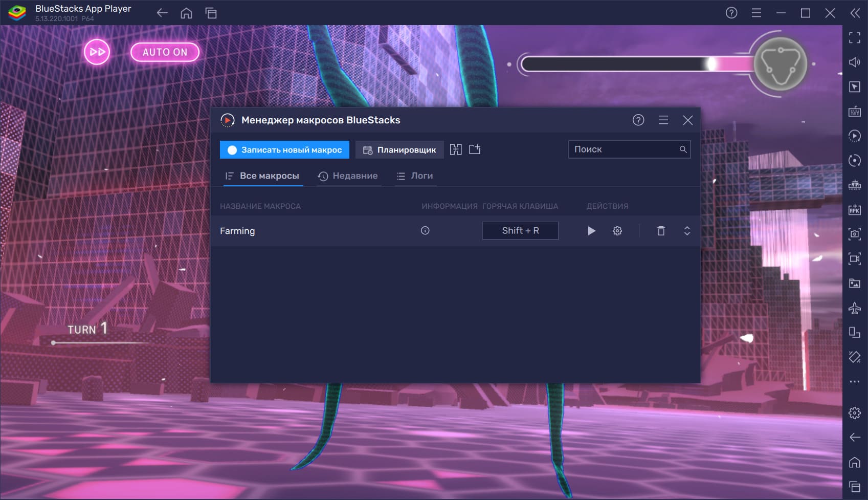Click the BlueStacks logo in title bar
868x500 pixels.
click(17, 13)
